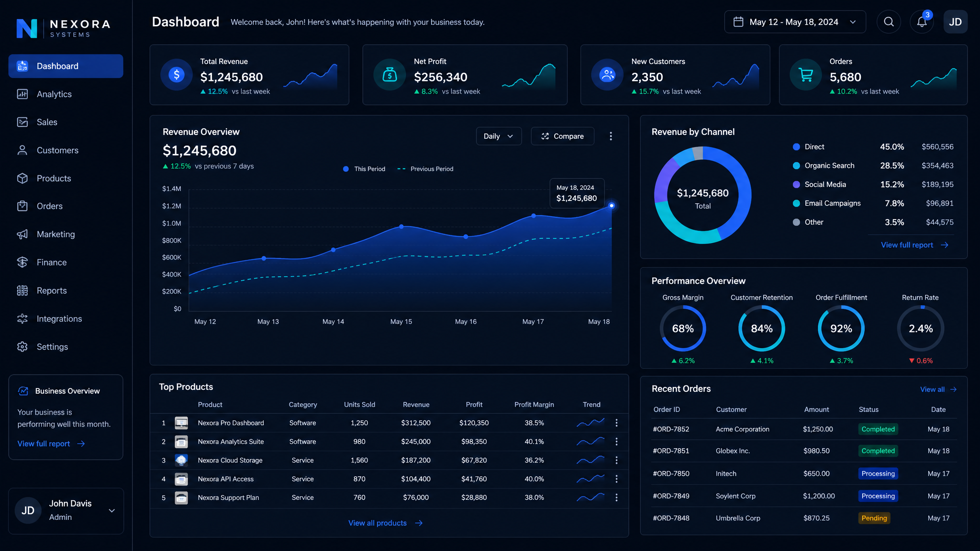Click View all in Recent Orders

(x=938, y=389)
